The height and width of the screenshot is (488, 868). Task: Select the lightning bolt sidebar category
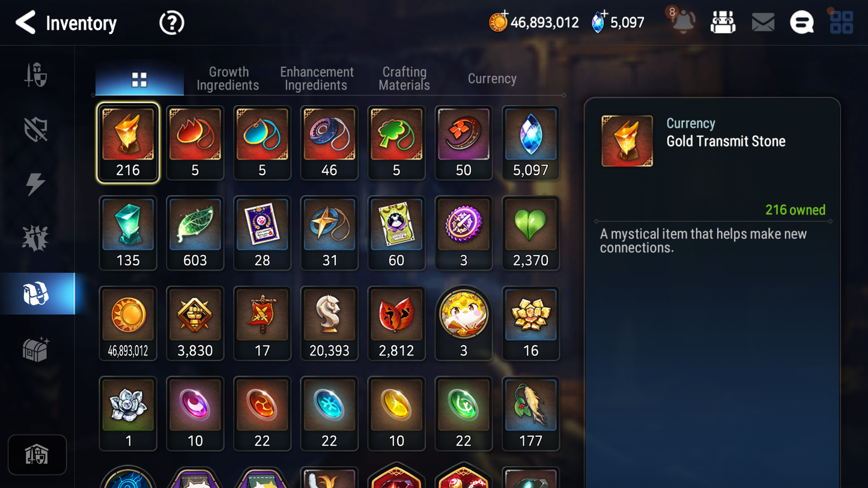36,184
